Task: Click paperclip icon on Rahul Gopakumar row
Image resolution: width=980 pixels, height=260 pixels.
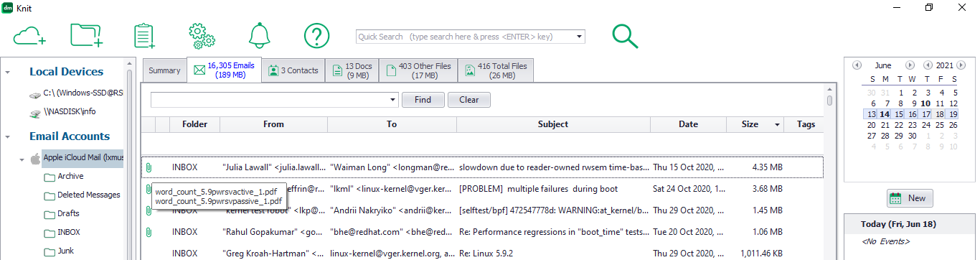Action: [x=149, y=232]
